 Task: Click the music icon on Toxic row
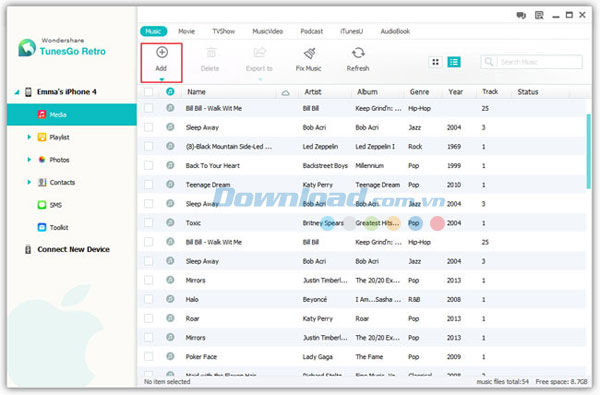click(x=170, y=222)
